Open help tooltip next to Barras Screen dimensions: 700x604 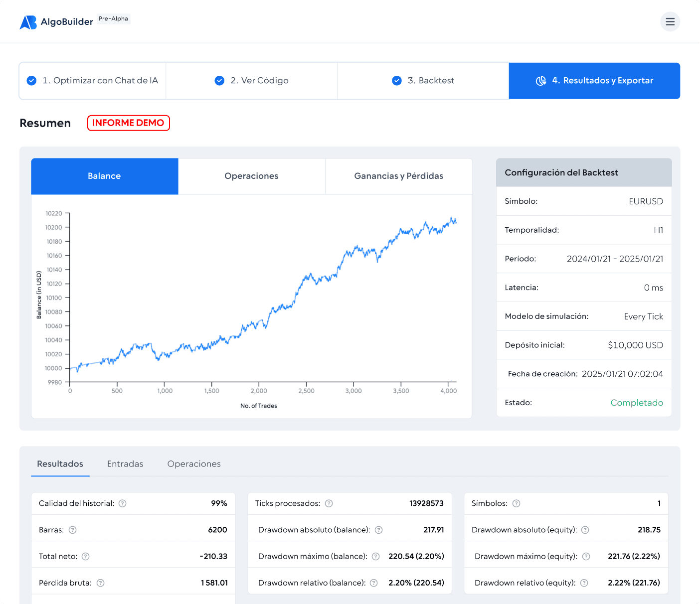pos(72,530)
